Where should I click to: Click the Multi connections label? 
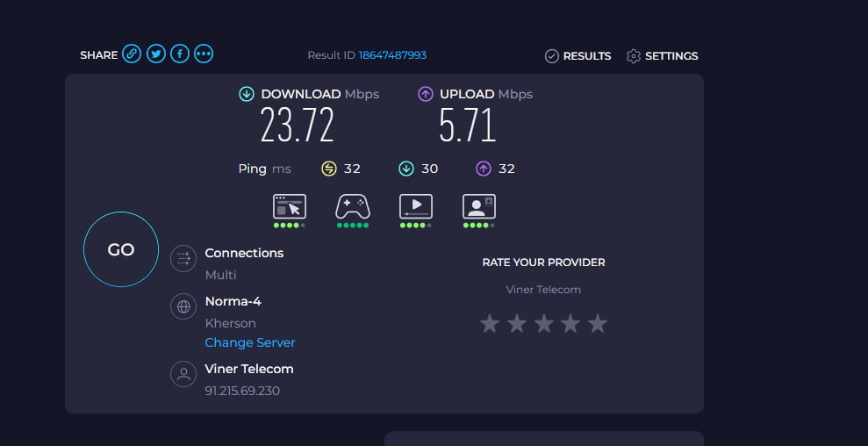tap(220, 275)
